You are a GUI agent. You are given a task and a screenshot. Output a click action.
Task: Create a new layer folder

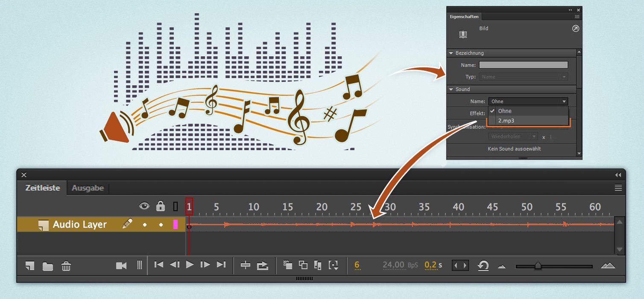click(x=48, y=266)
